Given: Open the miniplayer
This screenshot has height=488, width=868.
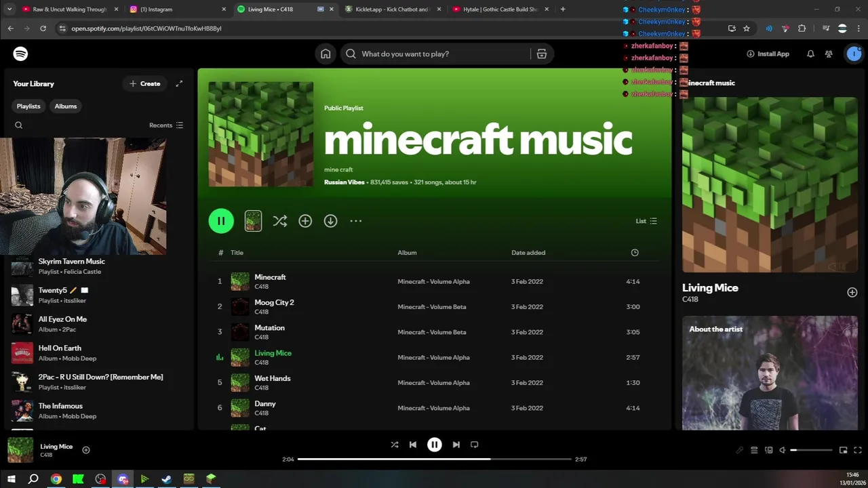Looking at the screenshot, I should coord(844,450).
